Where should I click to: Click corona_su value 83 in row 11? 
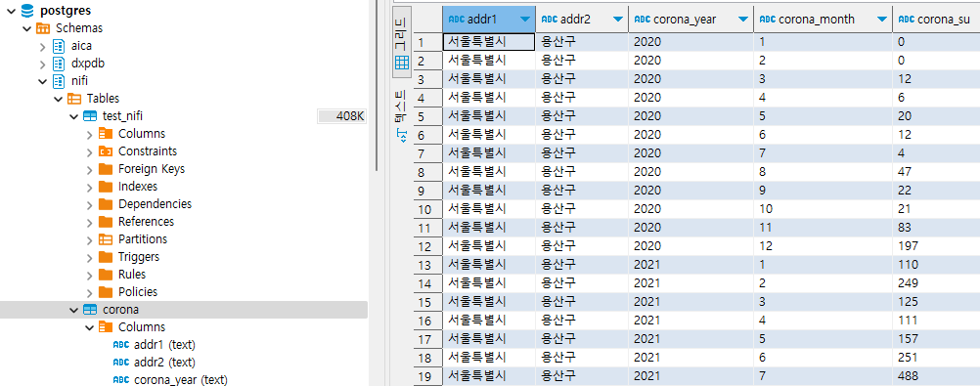point(936,228)
